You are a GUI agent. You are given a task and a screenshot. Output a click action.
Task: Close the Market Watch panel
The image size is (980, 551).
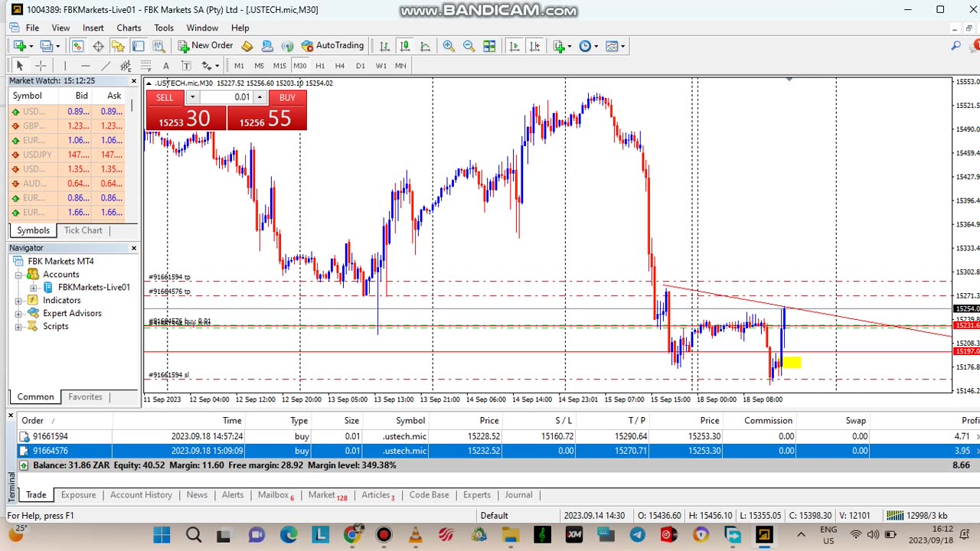(134, 80)
